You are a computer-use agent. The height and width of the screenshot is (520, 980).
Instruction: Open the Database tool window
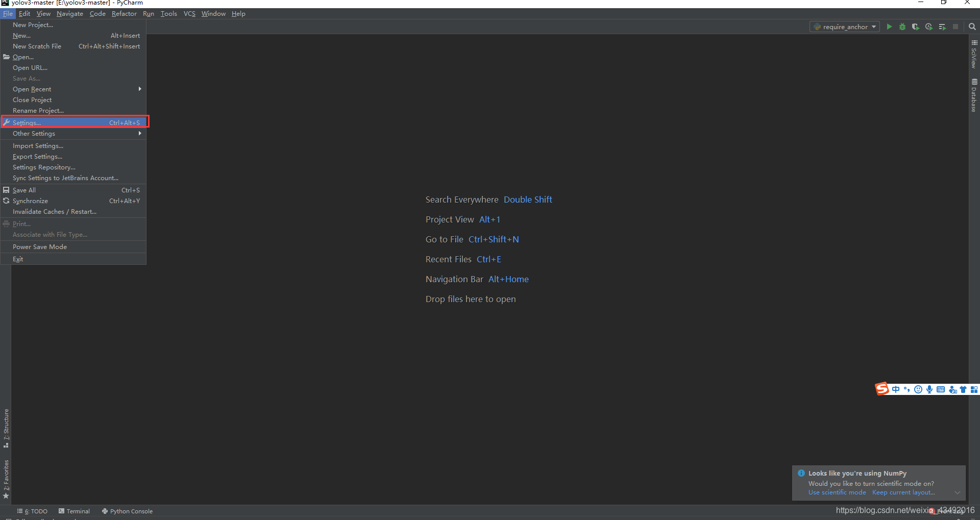pyautogui.click(x=974, y=97)
